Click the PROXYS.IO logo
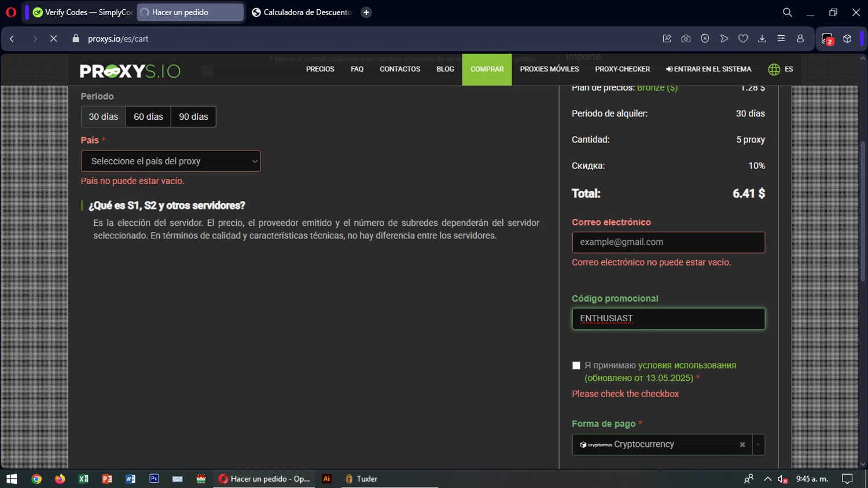Screen dimensions: 868x488 (x=130, y=71)
